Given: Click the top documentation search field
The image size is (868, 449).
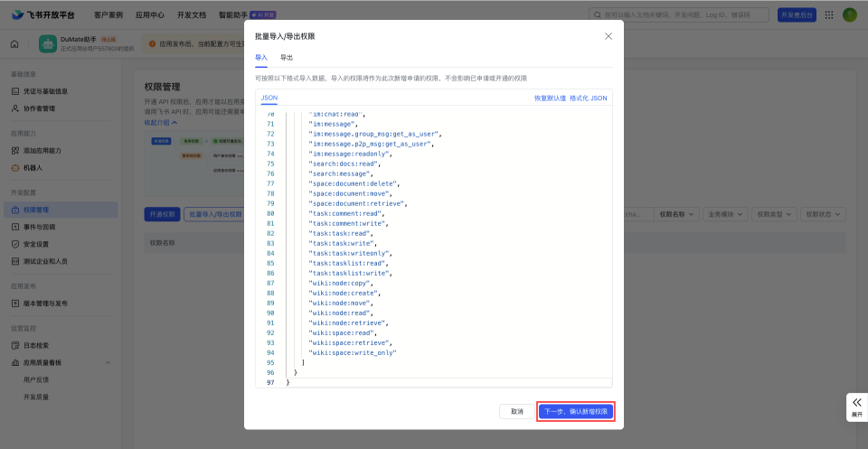Looking at the screenshot, I should tap(678, 14).
